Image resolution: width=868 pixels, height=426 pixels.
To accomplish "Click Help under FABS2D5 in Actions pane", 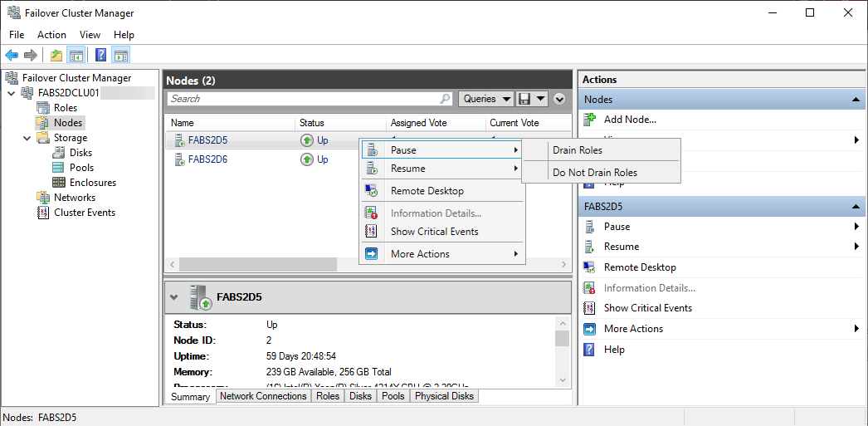I will point(614,350).
